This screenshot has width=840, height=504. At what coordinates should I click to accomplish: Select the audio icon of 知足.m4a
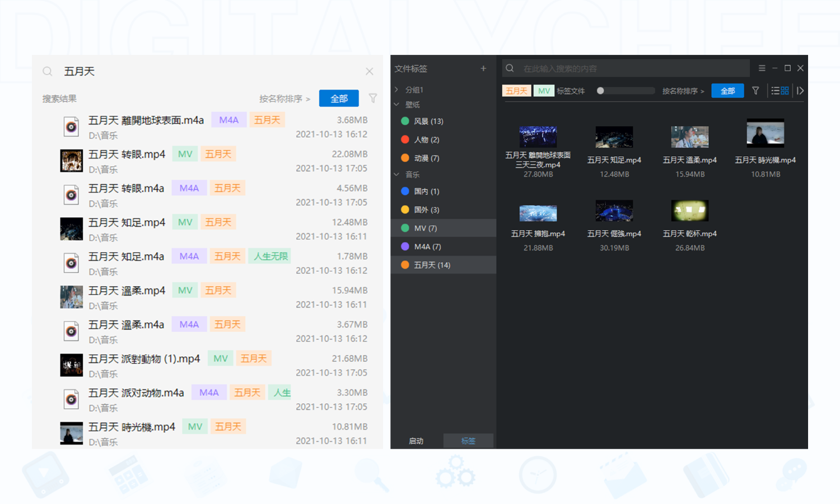[x=71, y=263]
